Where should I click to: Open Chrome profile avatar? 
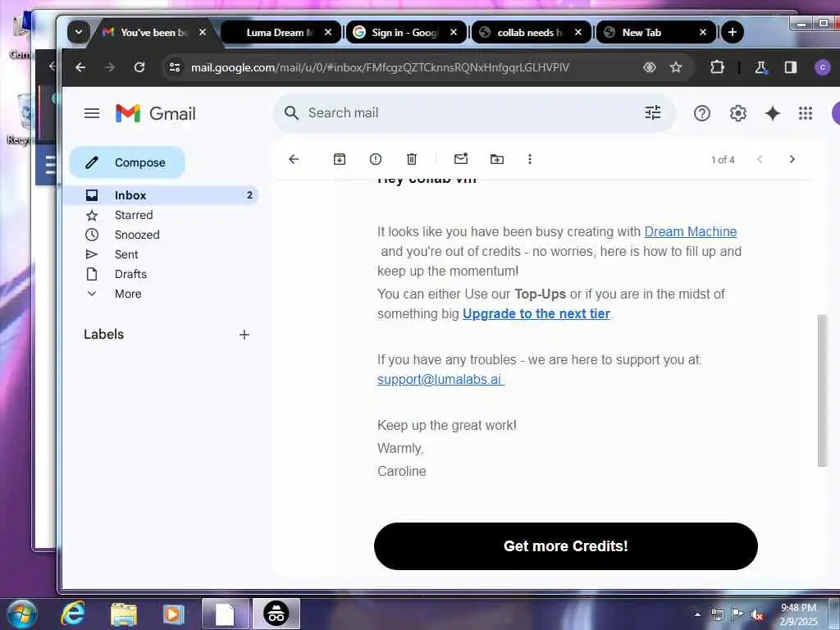click(822, 67)
